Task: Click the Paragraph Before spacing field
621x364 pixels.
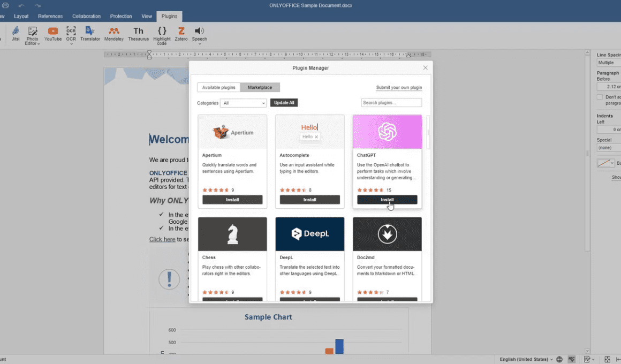Action: (609, 87)
